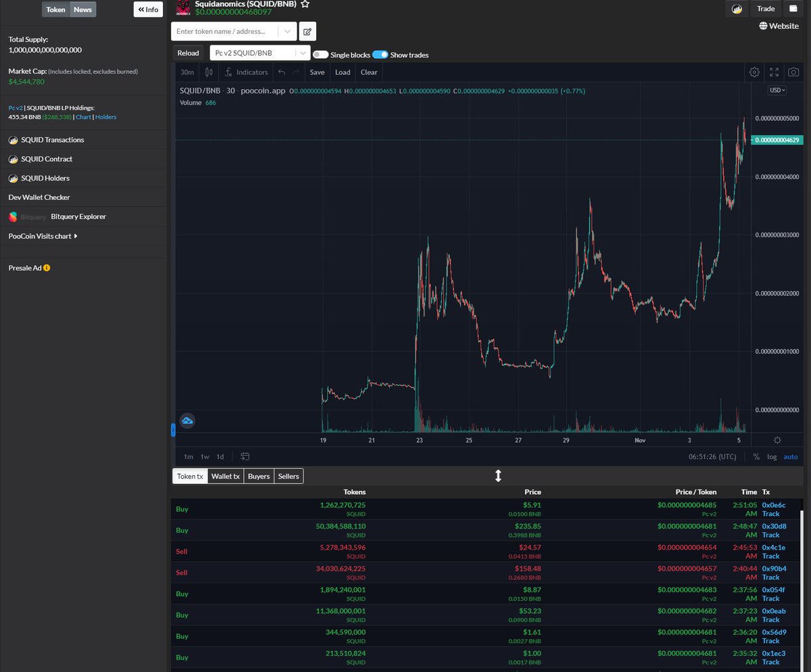
Task: Click the cloud chart logo icon
Action: 187,421
